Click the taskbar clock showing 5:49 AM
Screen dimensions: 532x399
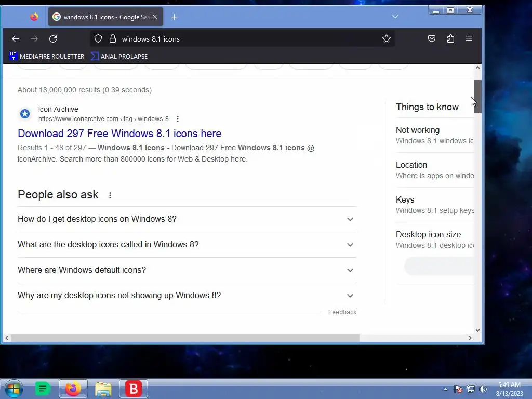509,389
